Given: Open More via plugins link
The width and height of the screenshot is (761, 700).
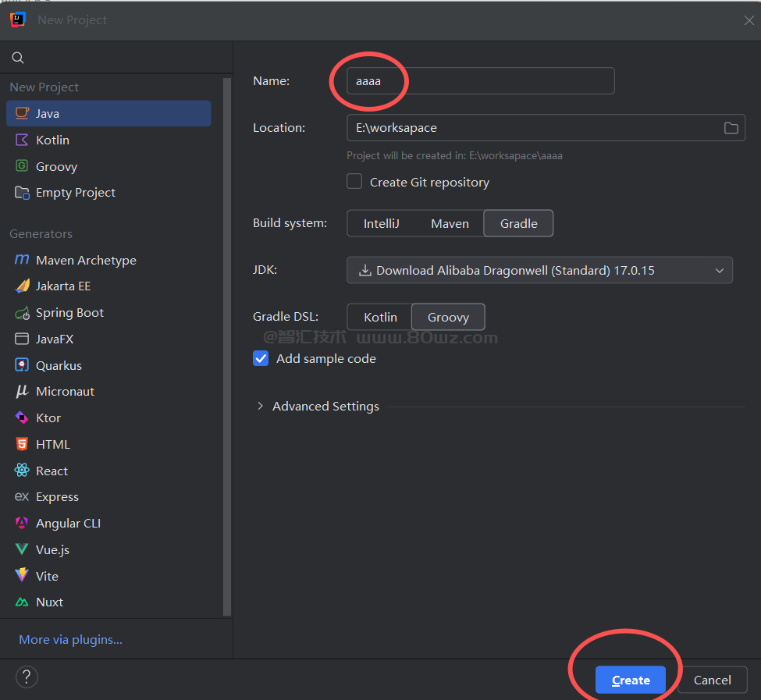Looking at the screenshot, I should click(70, 640).
